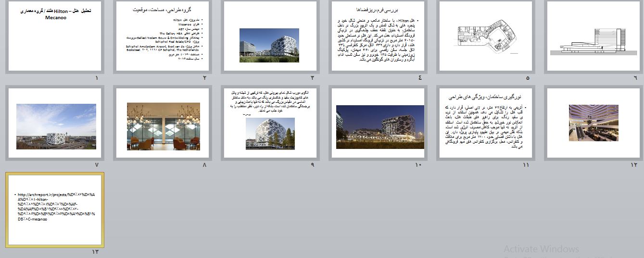
Task: Select slide 4 with the Hilton text paragraph
Action: tap(378, 36)
